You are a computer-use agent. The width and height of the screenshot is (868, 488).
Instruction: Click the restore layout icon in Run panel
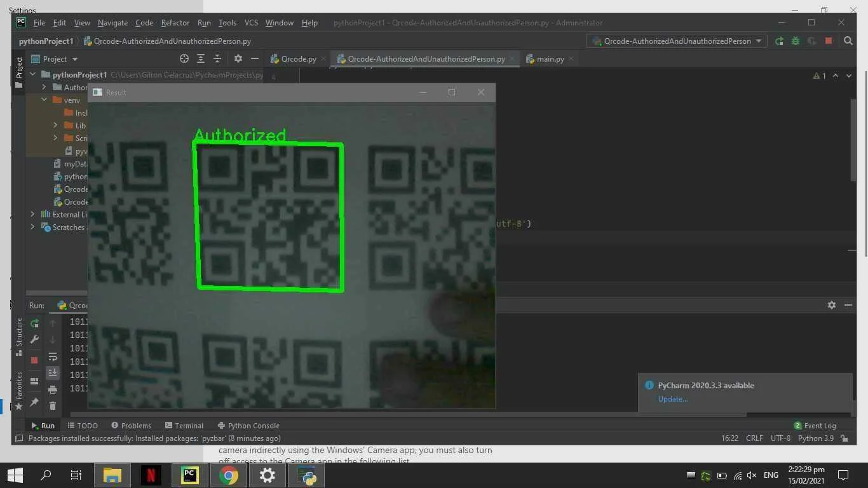(x=34, y=381)
